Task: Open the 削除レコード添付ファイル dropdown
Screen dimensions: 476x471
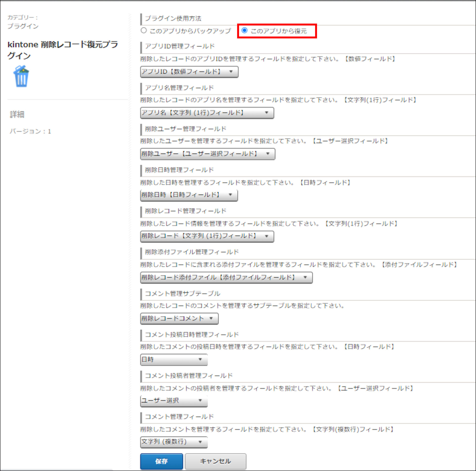Action: (226, 278)
